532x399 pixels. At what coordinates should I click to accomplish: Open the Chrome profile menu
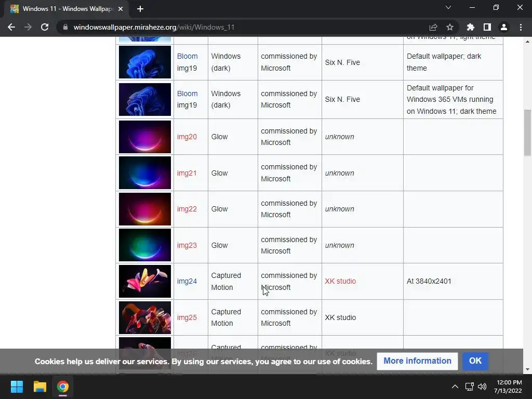pyautogui.click(x=504, y=27)
